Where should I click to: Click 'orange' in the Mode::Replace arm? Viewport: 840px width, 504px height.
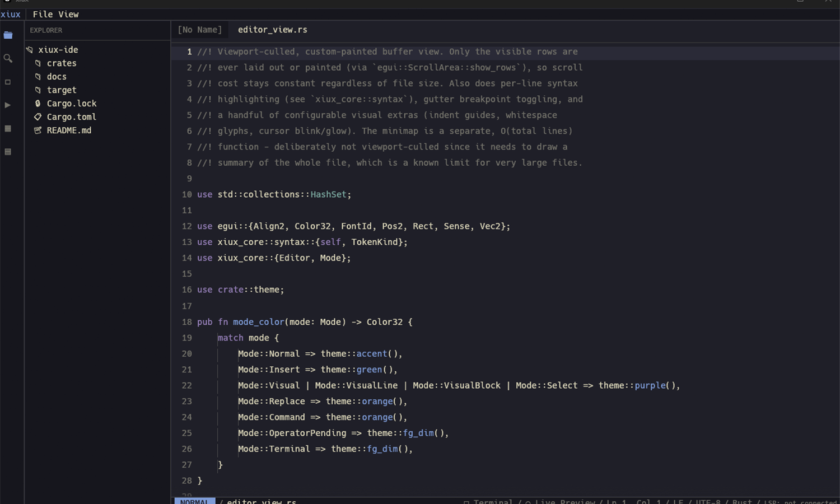[377, 402]
